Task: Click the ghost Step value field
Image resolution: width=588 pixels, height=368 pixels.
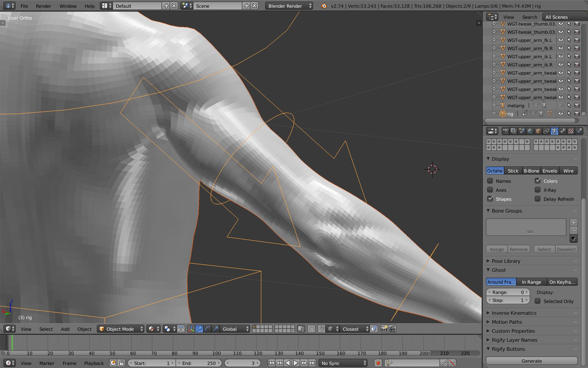Action: click(x=508, y=300)
